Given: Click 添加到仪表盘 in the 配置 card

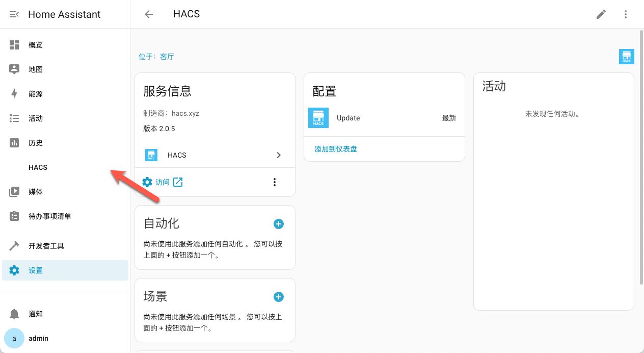Looking at the screenshot, I should (x=335, y=148).
